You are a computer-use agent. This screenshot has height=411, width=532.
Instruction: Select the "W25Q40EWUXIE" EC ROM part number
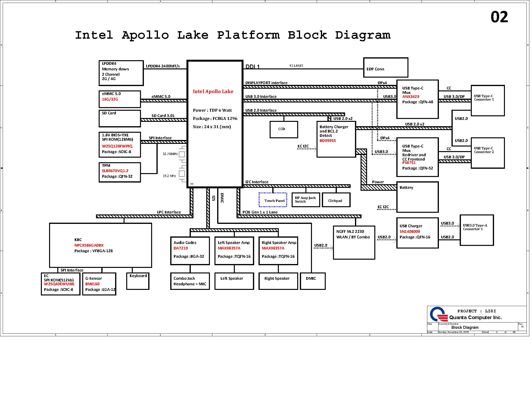click(59, 284)
